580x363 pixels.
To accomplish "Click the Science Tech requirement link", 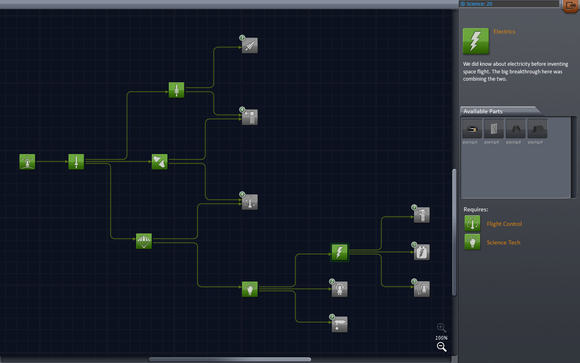I will tap(503, 242).
